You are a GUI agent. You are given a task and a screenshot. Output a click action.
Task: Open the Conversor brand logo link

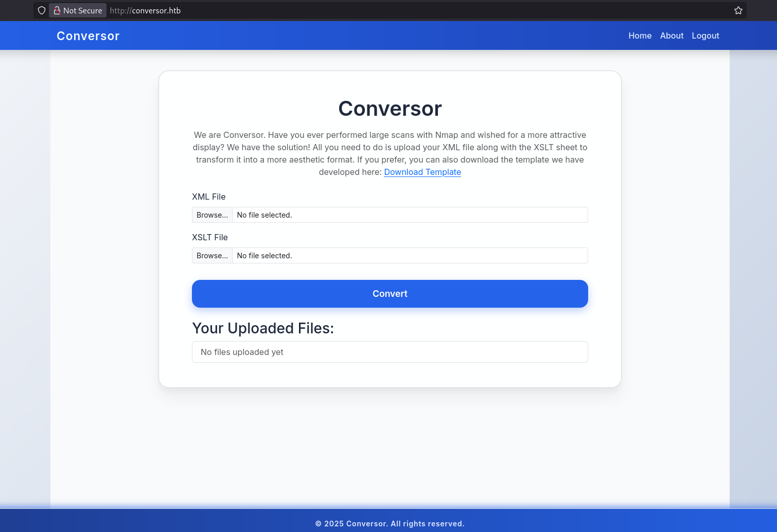pos(88,36)
